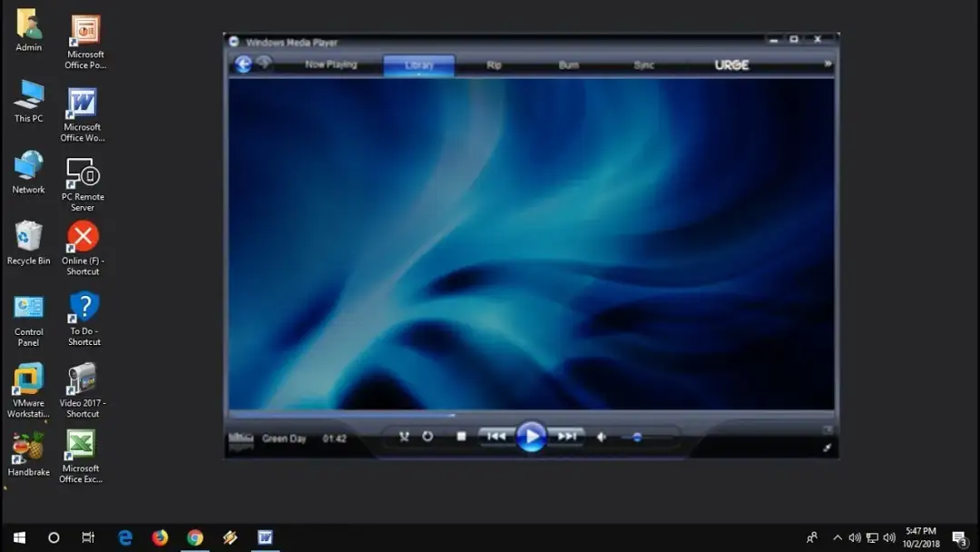Open Microsoft Word from the taskbar
Image resolution: width=980 pixels, height=552 pixels.
(265, 537)
